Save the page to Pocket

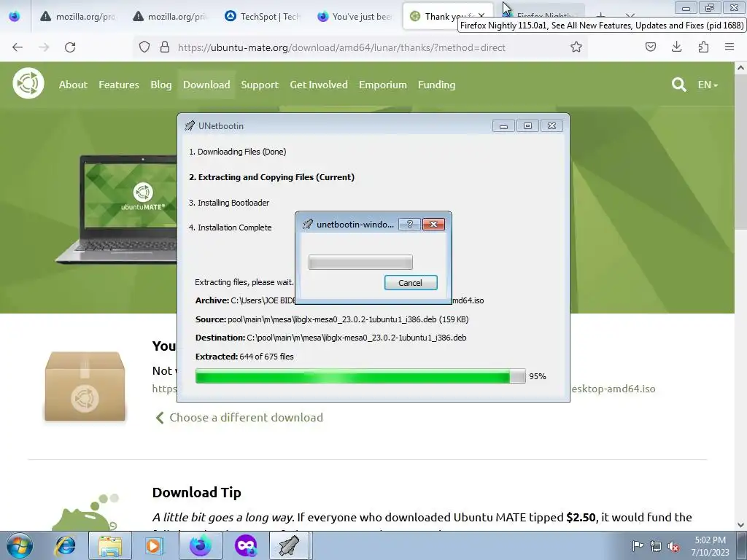(x=650, y=47)
